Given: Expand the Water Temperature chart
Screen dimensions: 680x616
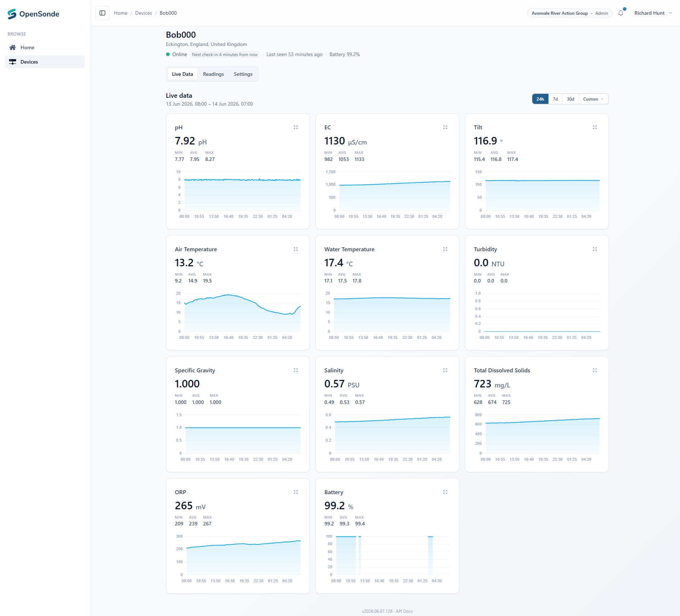Looking at the screenshot, I should coord(445,249).
